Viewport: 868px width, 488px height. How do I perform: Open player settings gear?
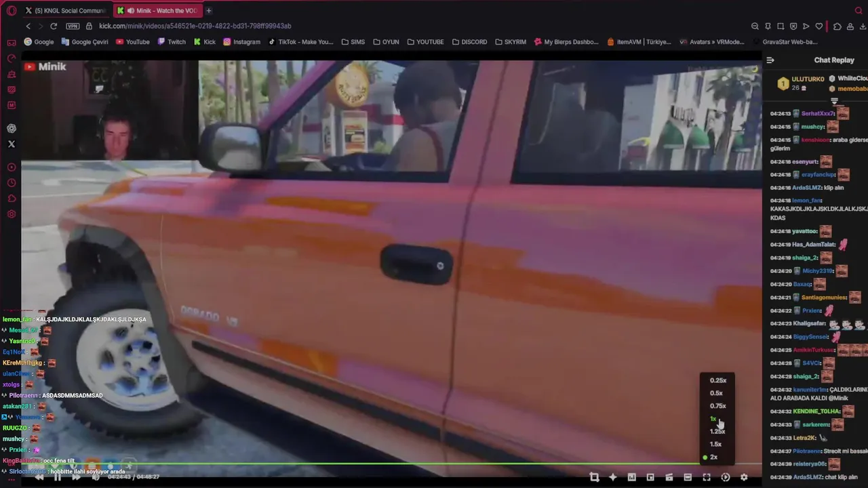[x=744, y=477]
